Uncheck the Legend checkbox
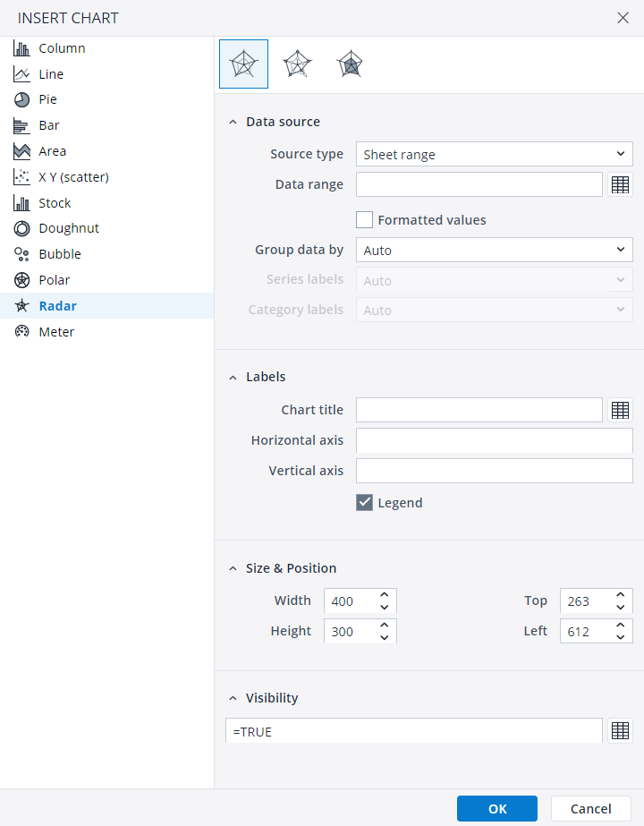The height and width of the screenshot is (826, 644). tap(364, 503)
